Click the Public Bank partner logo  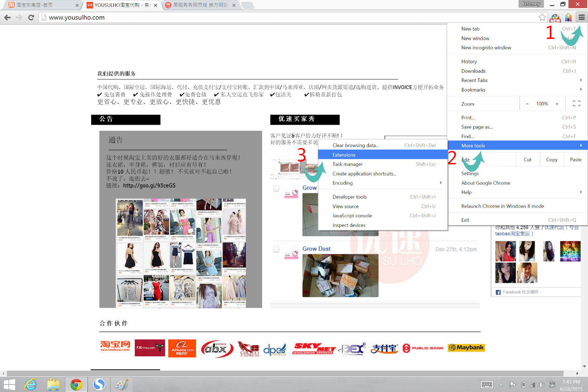click(423, 348)
